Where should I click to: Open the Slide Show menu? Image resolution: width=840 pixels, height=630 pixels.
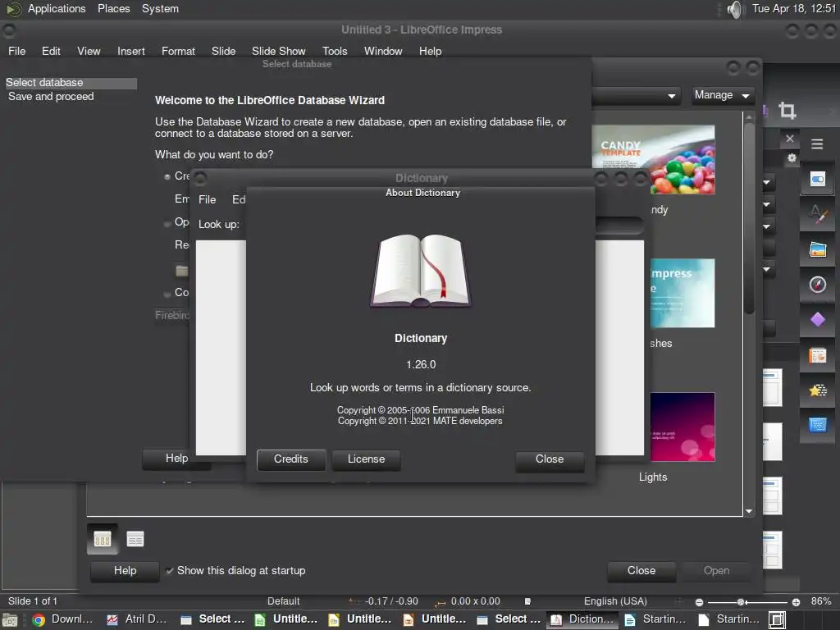pos(279,51)
